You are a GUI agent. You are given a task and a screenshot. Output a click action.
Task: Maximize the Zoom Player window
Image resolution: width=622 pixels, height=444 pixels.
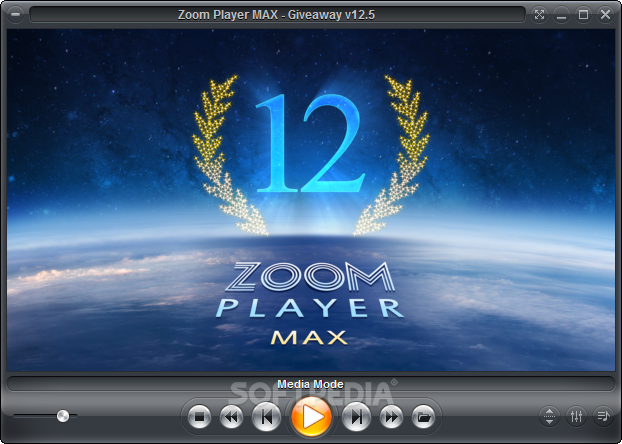coord(583,15)
